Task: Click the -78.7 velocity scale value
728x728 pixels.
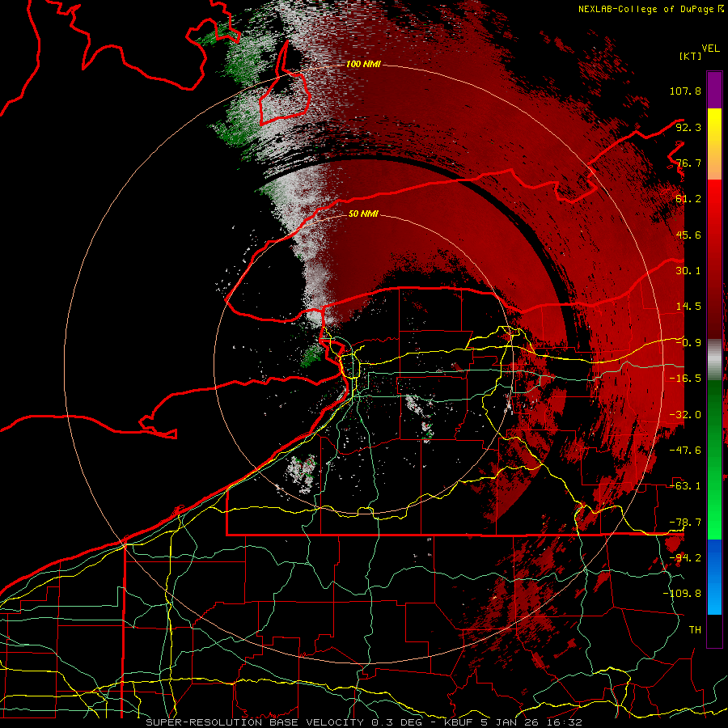Action: (x=685, y=523)
